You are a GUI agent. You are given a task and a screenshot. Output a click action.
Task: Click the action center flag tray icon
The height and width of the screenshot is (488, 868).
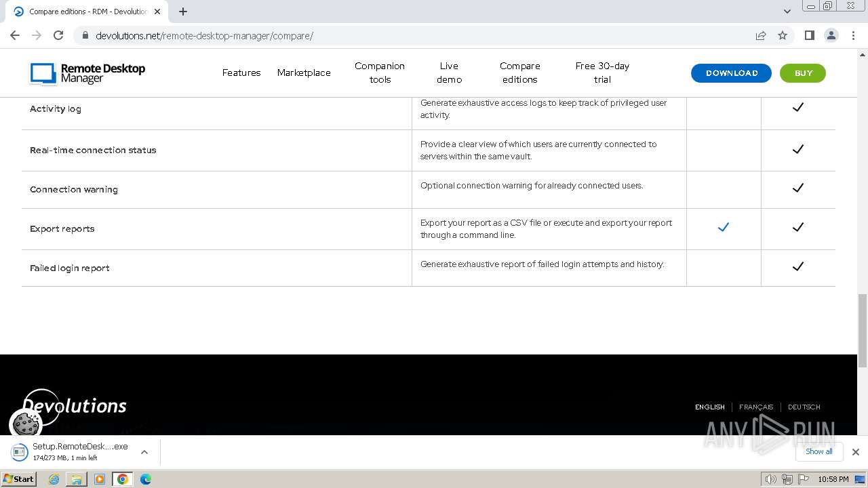pos(804,479)
